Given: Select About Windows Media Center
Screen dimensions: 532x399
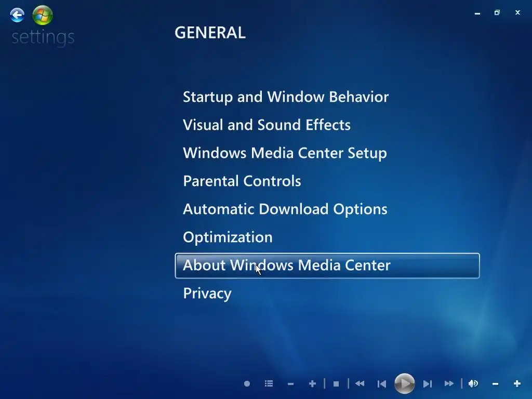Looking at the screenshot, I should [x=327, y=265].
